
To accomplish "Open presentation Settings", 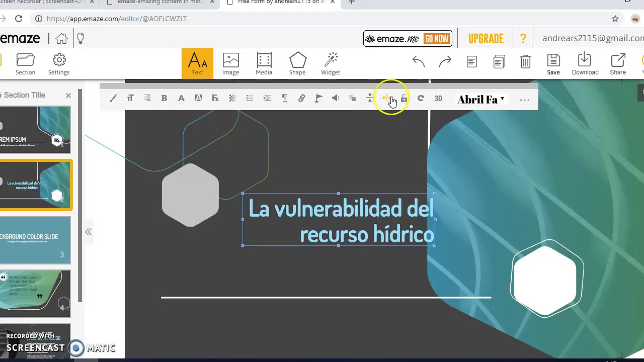I will pyautogui.click(x=59, y=64).
